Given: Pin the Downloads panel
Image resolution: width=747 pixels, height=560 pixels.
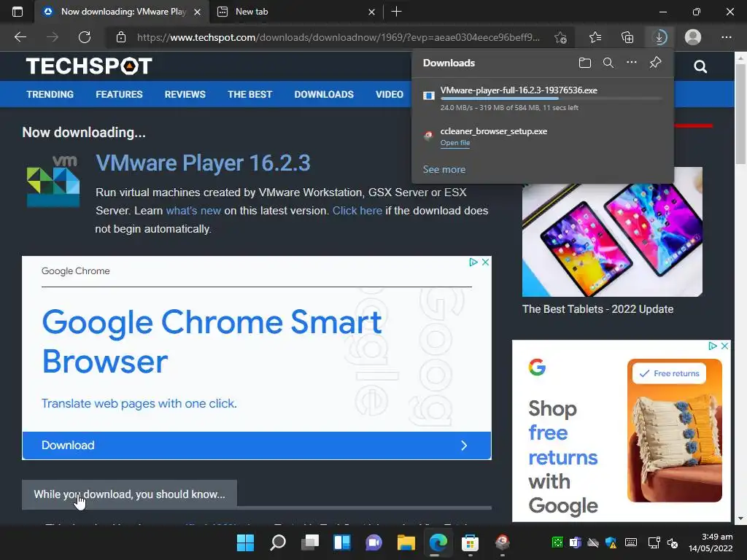Looking at the screenshot, I should click(655, 63).
